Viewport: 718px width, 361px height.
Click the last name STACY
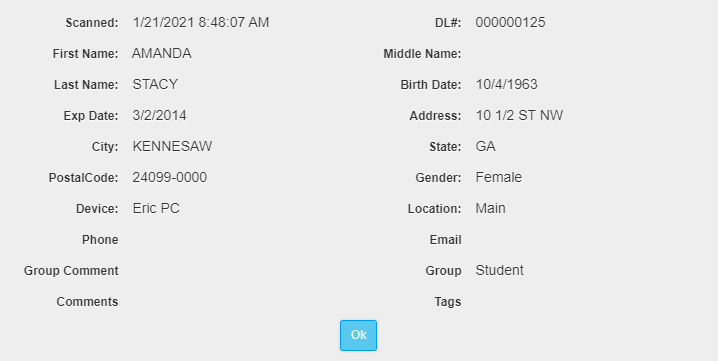coord(155,84)
